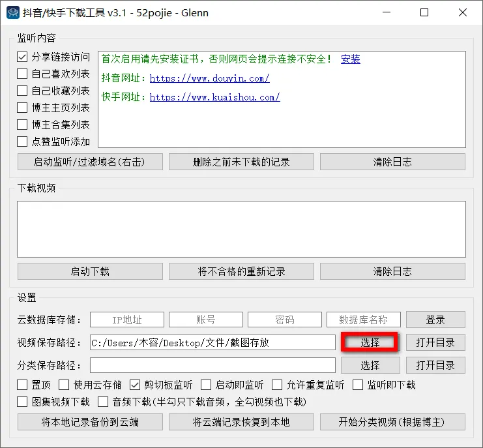483x448 pixels.
Task: Click 将本地记录备份到云端 button
Action: pyautogui.click(x=90, y=422)
